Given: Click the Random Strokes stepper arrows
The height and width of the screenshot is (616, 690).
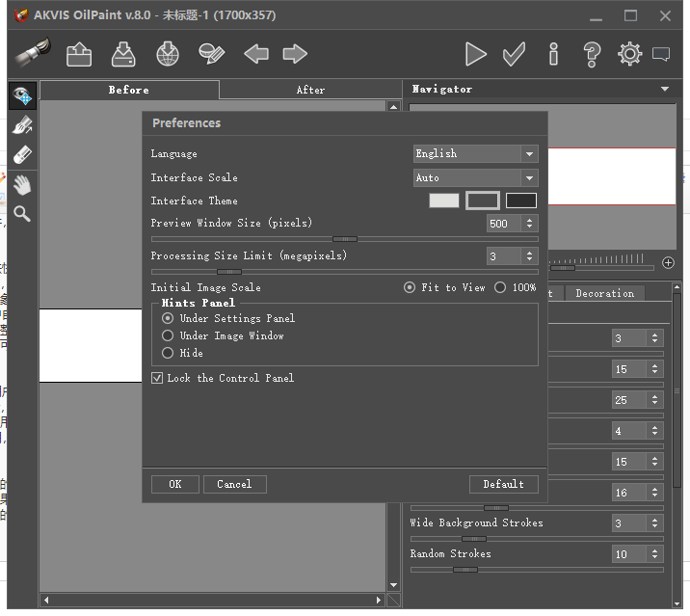Looking at the screenshot, I should tap(654, 553).
